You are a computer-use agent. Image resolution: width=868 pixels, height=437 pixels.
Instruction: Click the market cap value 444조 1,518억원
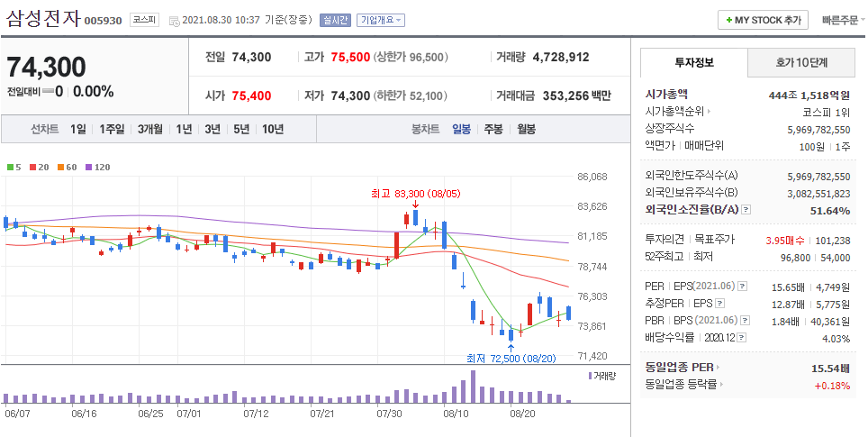[809, 96]
